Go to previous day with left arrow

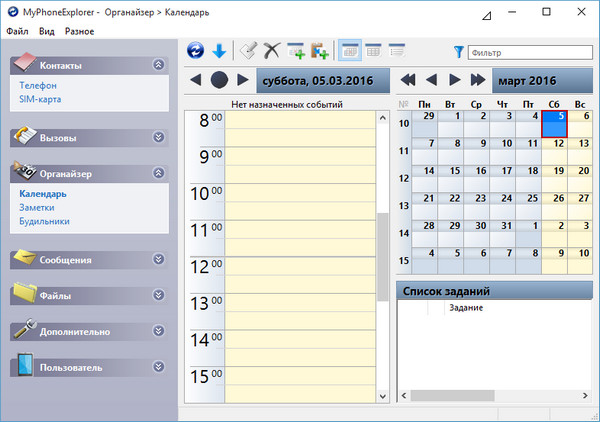[196, 79]
